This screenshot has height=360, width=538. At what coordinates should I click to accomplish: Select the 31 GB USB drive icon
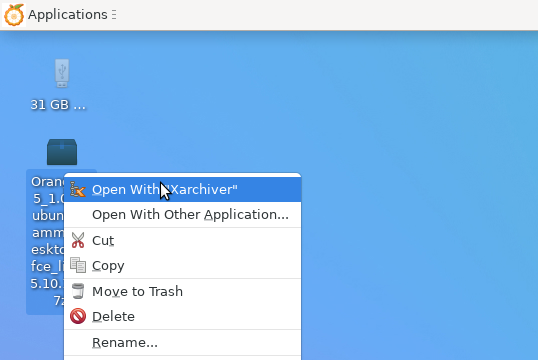[62, 73]
